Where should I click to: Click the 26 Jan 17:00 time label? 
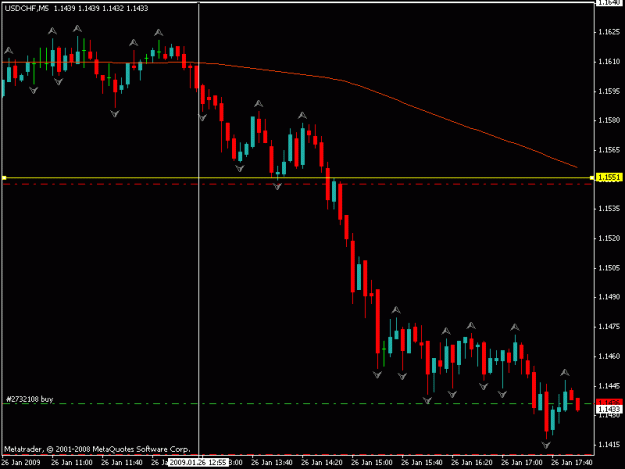521,463
